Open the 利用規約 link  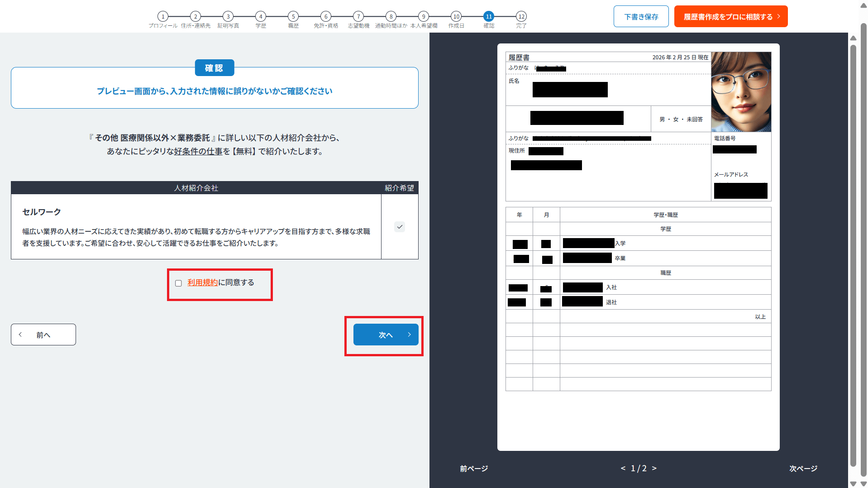(x=202, y=282)
